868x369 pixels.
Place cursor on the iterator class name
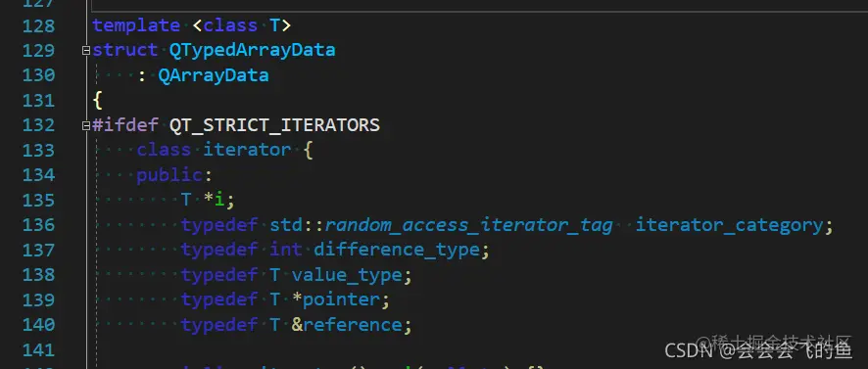tap(247, 150)
